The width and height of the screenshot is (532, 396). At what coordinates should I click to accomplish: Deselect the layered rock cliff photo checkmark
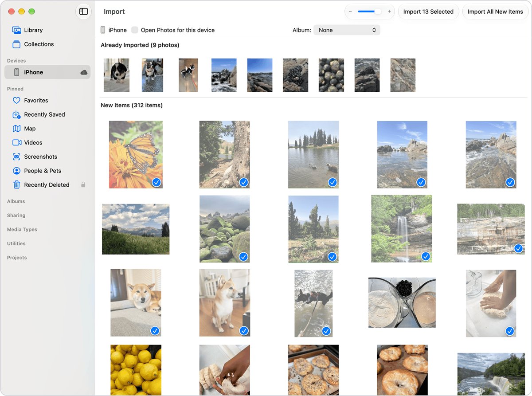(519, 249)
